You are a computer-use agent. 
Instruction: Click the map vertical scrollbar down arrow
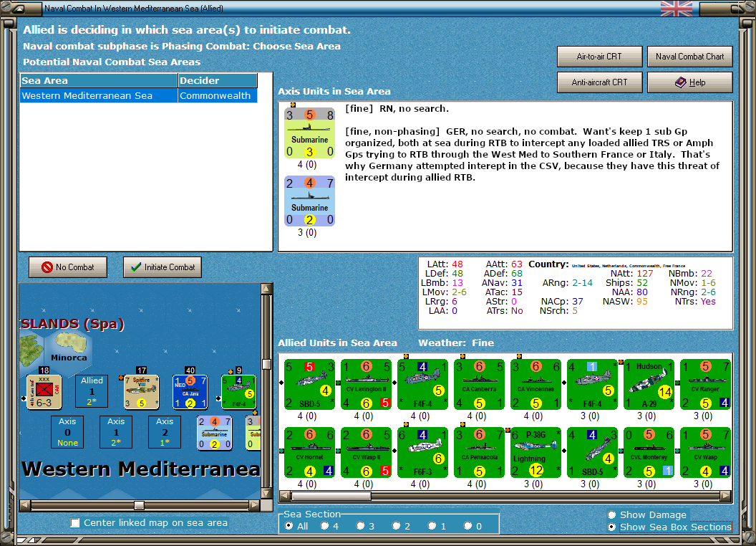tap(266, 494)
